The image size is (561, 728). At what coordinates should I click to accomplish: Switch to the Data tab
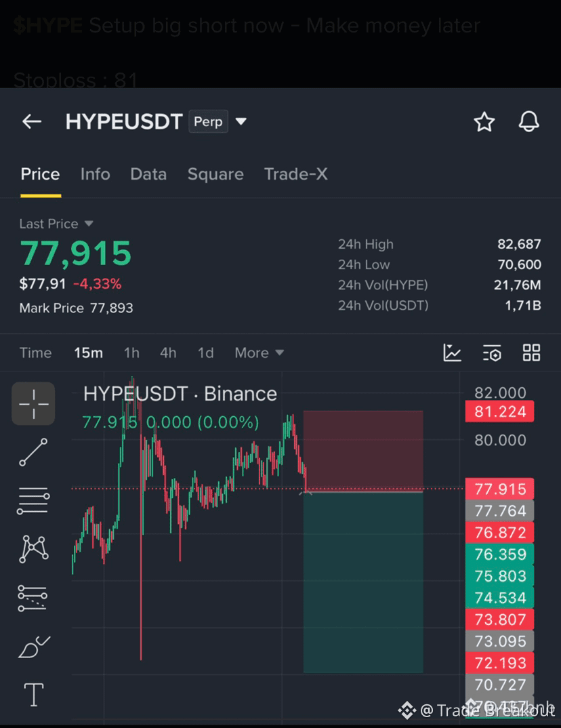148,174
